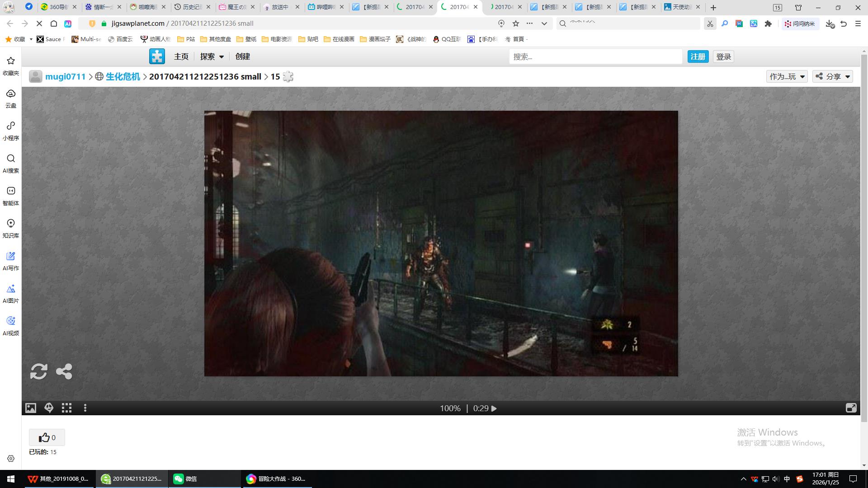Open the mugi0711 user profile link
The image size is (868, 488).
pos(65,76)
